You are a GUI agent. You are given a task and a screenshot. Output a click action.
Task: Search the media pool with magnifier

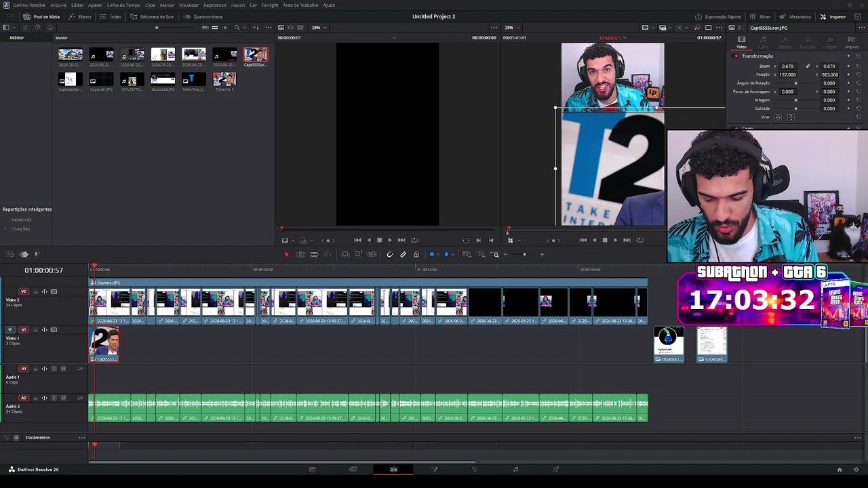coord(237,28)
